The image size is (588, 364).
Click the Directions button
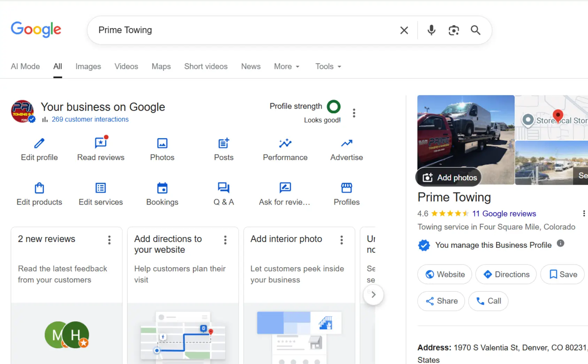click(x=506, y=274)
